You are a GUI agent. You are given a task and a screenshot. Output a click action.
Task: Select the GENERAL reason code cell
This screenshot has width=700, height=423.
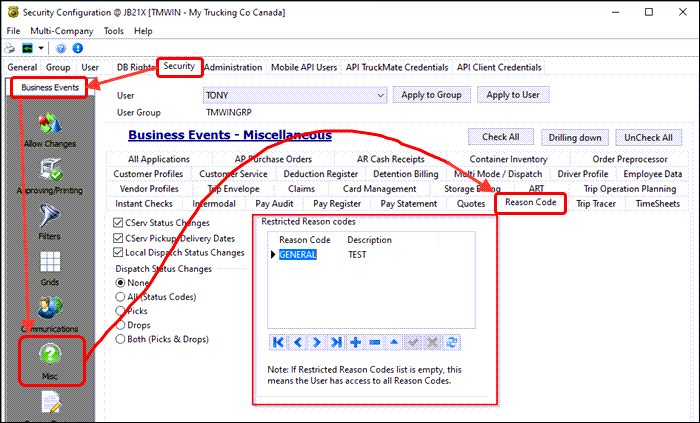pyautogui.click(x=298, y=255)
